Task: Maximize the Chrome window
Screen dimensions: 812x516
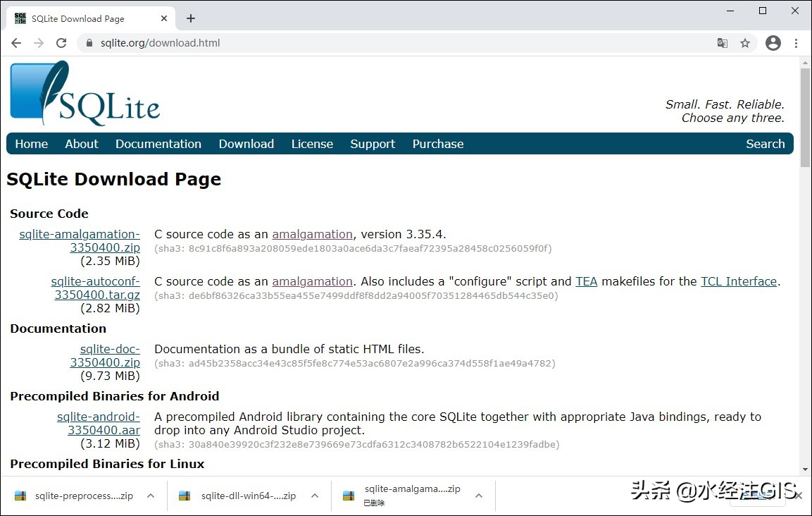Action: pyautogui.click(x=763, y=11)
